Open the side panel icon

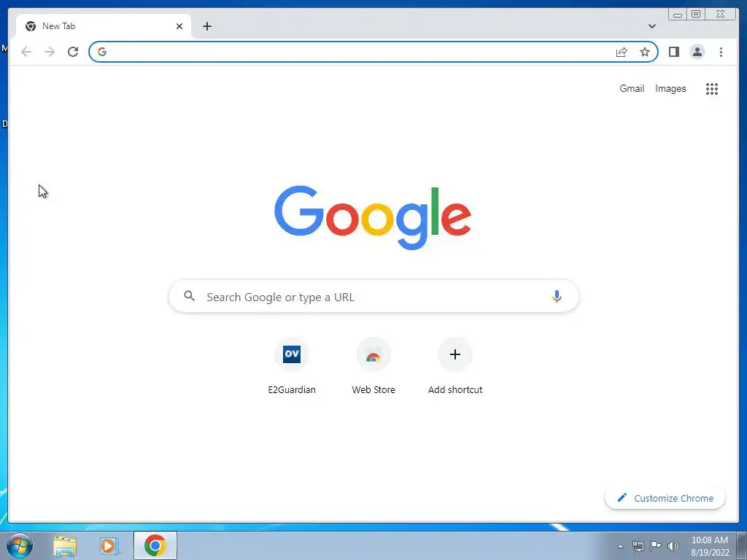(673, 52)
